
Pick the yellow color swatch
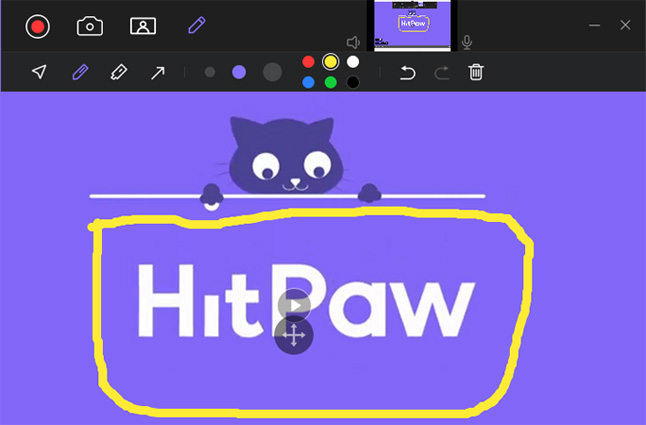(x=330, y=62)
